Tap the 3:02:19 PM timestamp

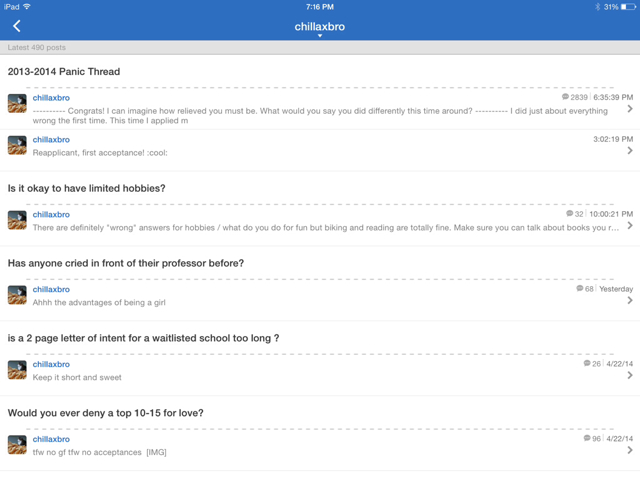613,139
